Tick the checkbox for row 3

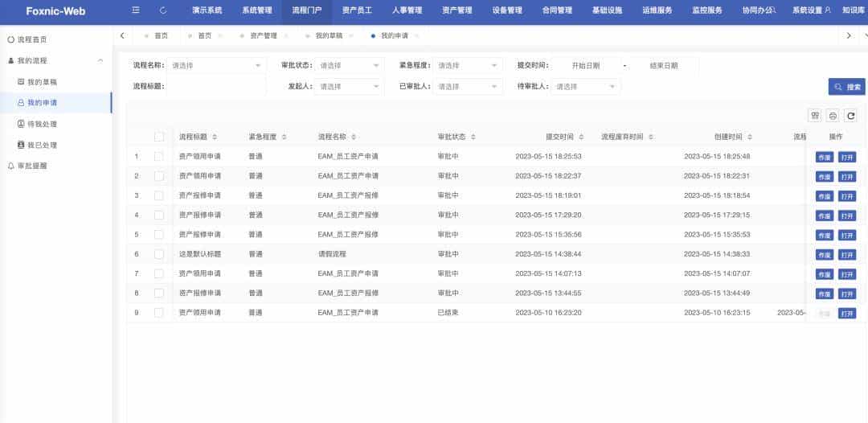(159, 195)
